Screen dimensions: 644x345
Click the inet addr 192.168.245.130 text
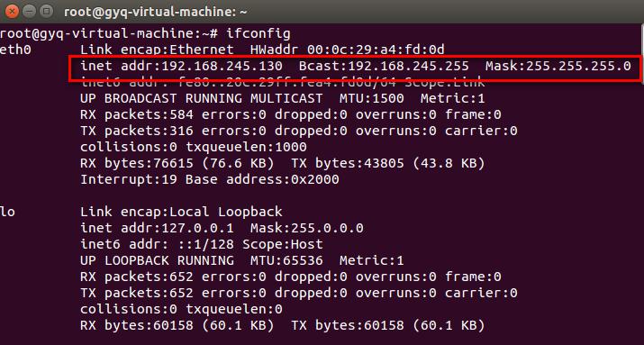(182, 66)
